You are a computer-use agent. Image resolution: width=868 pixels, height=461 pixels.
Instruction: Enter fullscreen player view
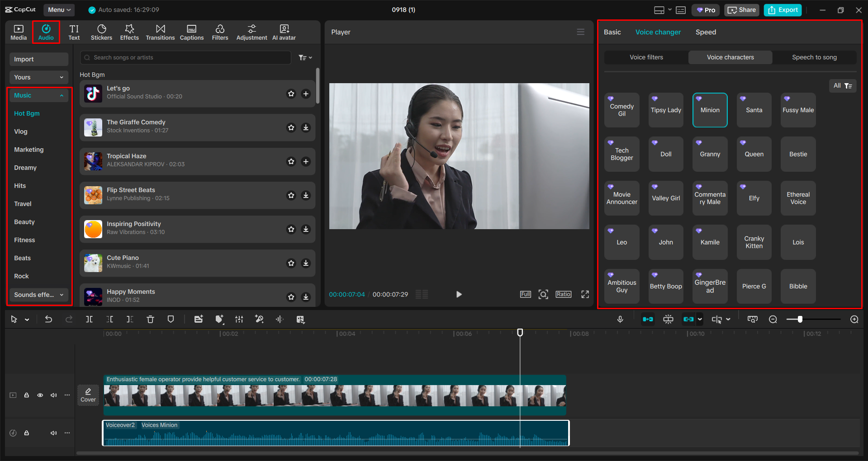point(585,294)
